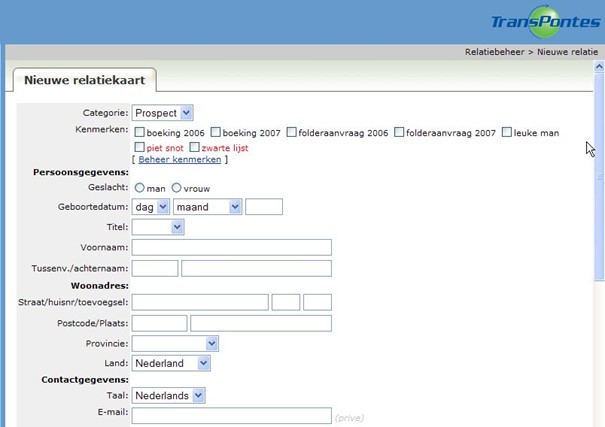Check the 'zwarte lijst' checkbox
The width and height of the screenshot is (605, 427).
(x=195, y=148)
